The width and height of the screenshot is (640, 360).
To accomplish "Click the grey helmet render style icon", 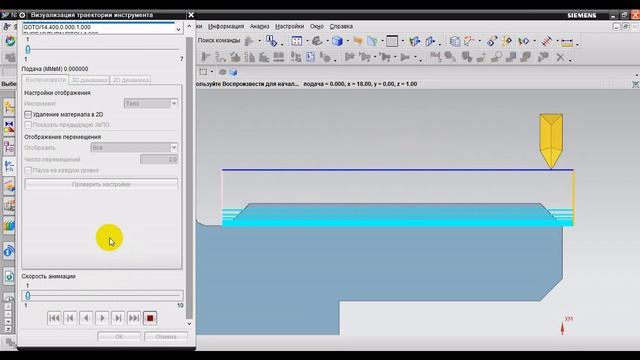I will click(317, 41).
